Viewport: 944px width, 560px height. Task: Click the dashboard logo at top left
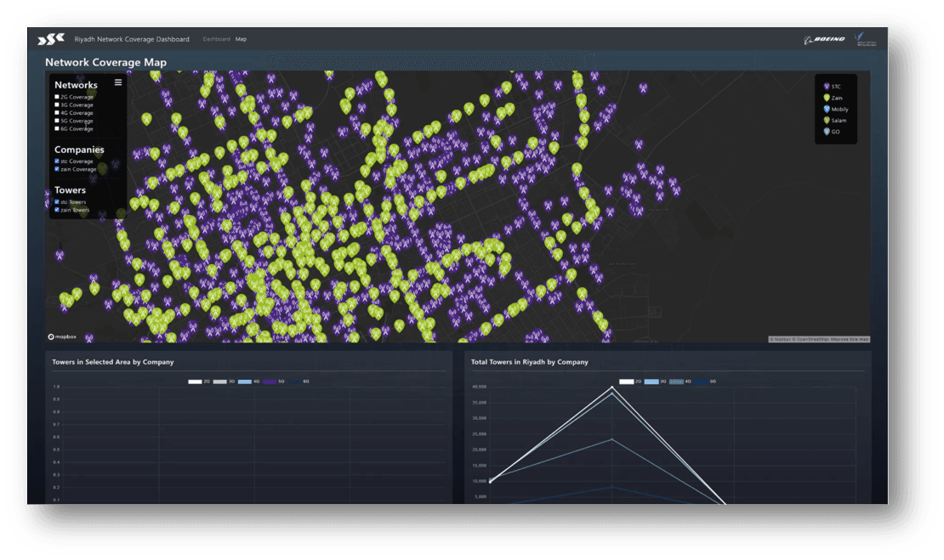pyautogui.click(x=49, y=38)
